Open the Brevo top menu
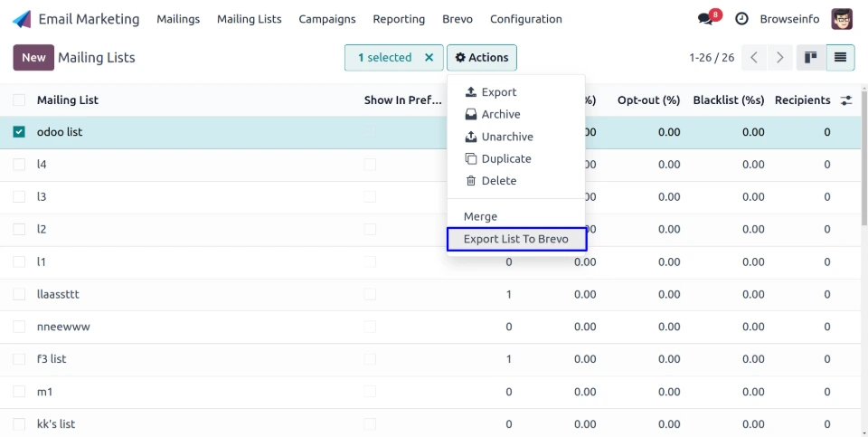The width and height of the screenshot is (868, 437). 458,19
